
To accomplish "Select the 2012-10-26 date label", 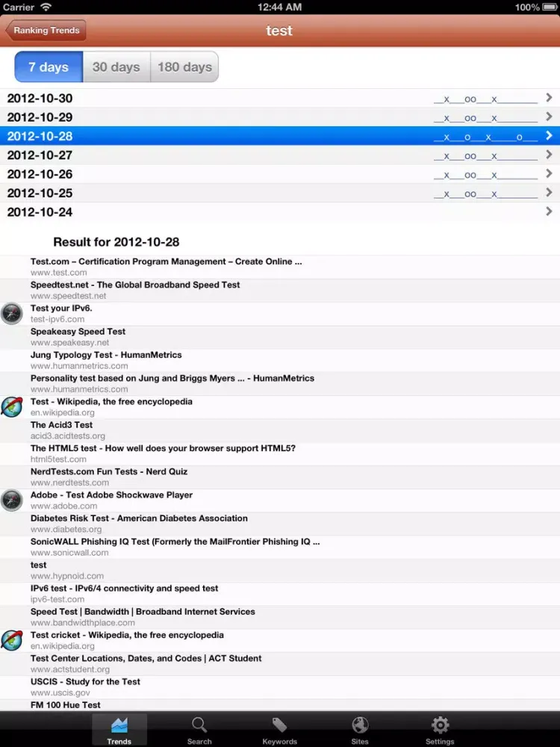I will (40, 174).
